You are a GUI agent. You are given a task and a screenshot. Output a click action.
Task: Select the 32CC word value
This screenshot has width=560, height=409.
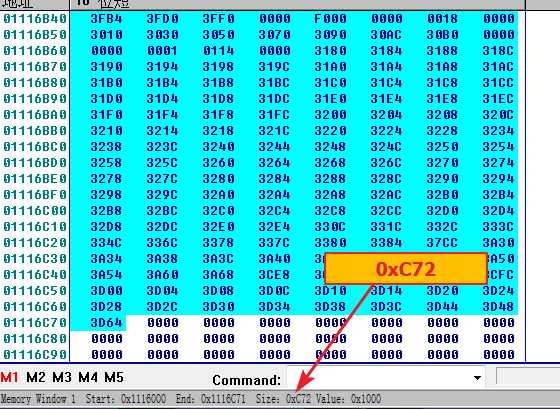click(386, 211)
